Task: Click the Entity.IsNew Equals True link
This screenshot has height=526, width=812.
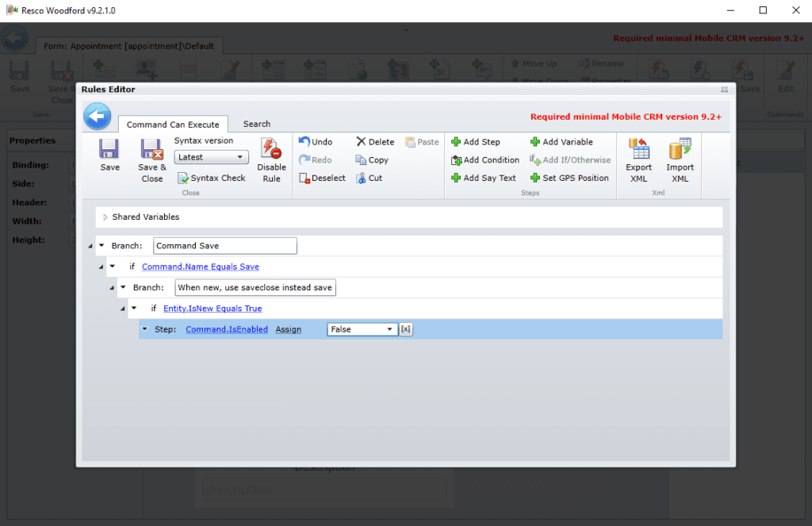Action: point(212,309)
